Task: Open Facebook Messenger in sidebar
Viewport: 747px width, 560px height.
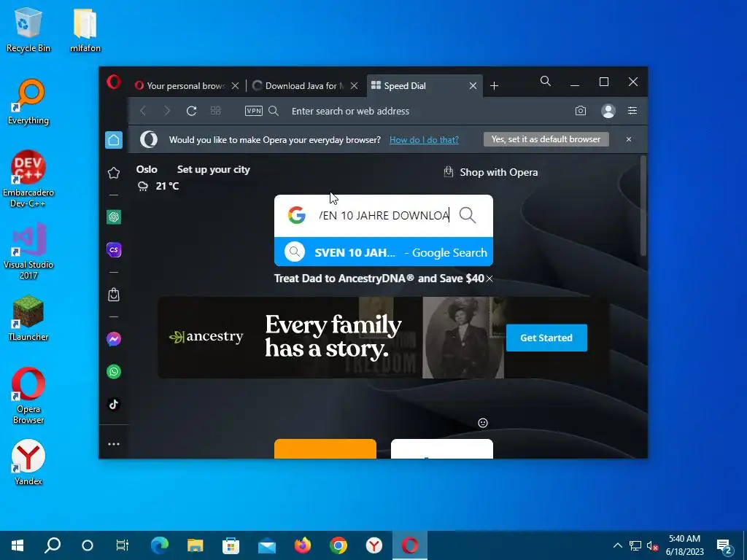Action: pyautogui.click(x=113, y=339)
